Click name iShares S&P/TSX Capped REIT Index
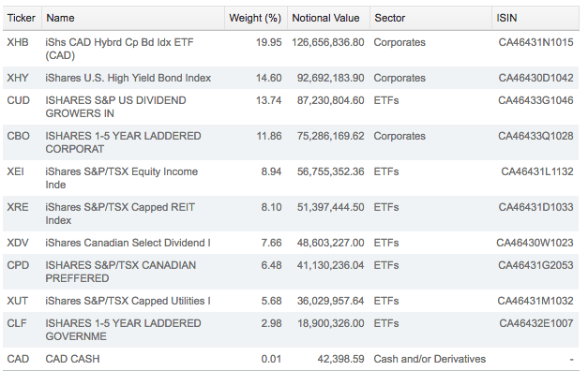The image size is (588, 371). tap(120, 214)
